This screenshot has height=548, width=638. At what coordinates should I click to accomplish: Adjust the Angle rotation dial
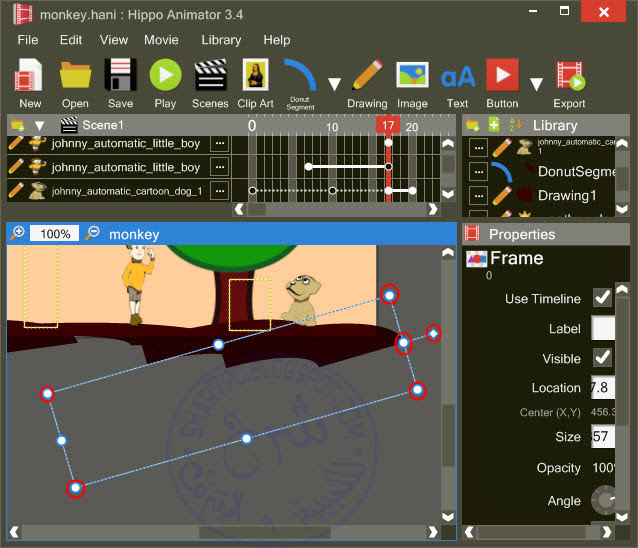click(x=604, y=500)
